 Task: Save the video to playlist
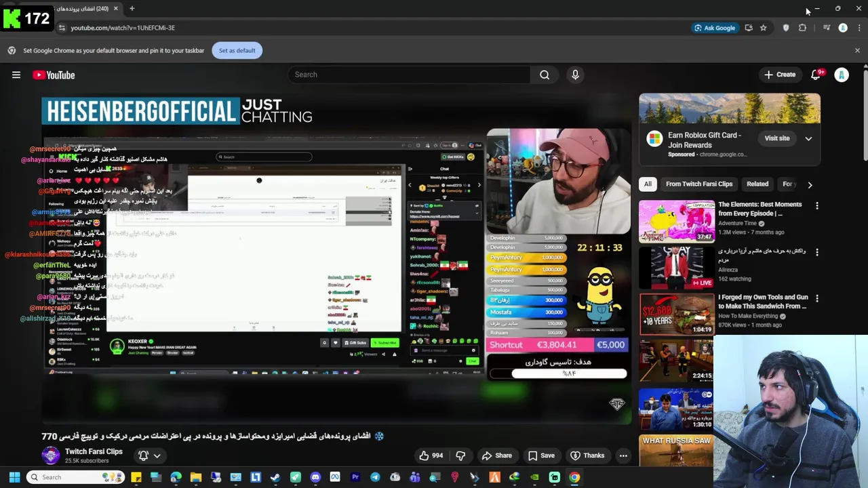(541, 455)
